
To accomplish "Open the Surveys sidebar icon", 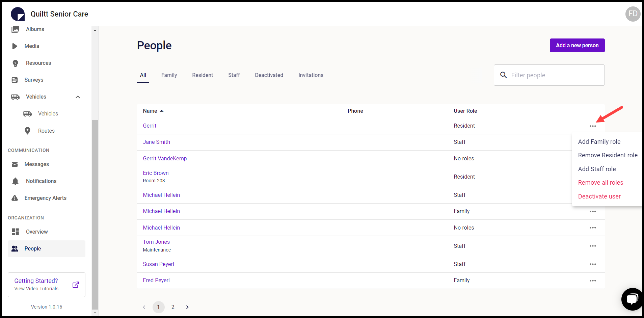I will pyautogui.click(x=15, y=80).
